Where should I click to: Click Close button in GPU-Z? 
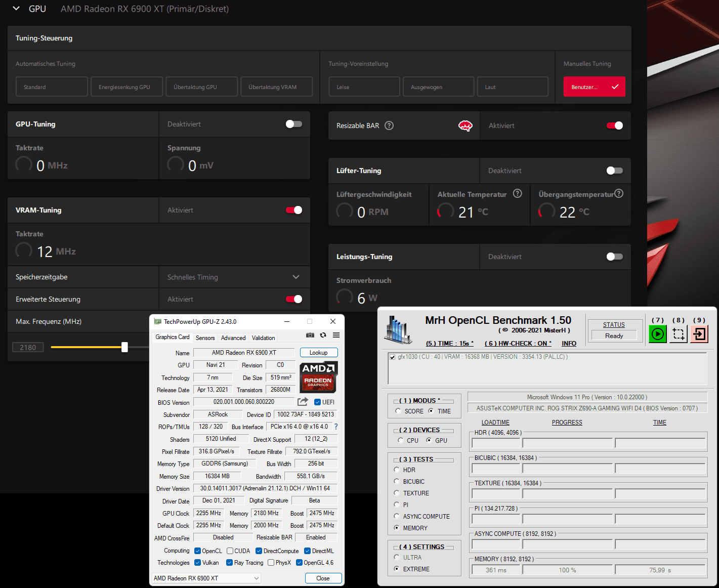point(323,578)
